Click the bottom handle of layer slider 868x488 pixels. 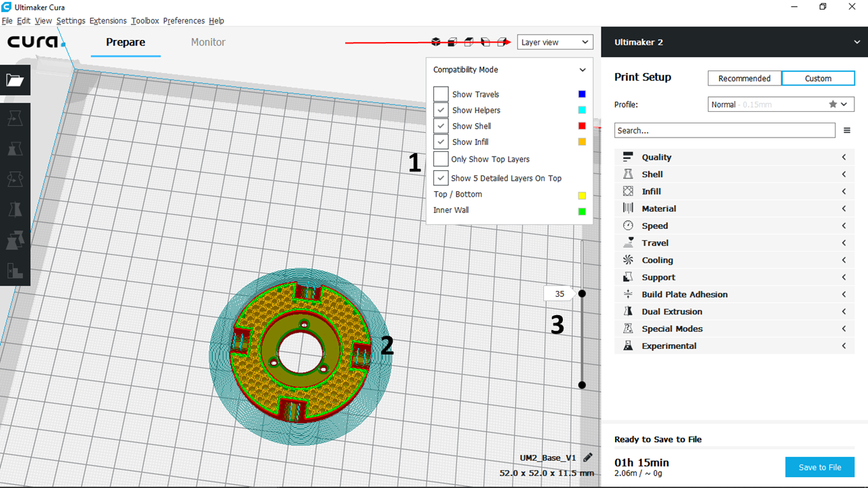582,385
